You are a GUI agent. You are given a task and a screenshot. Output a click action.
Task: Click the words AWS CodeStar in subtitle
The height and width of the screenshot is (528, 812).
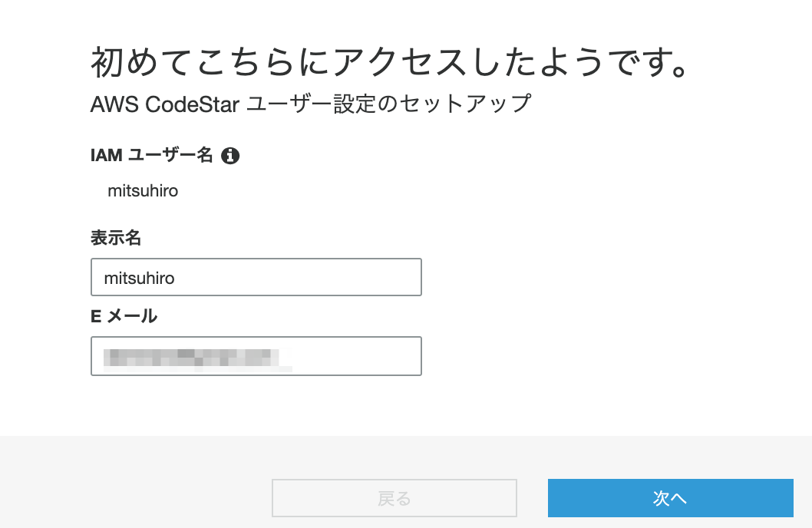point(165,104)
